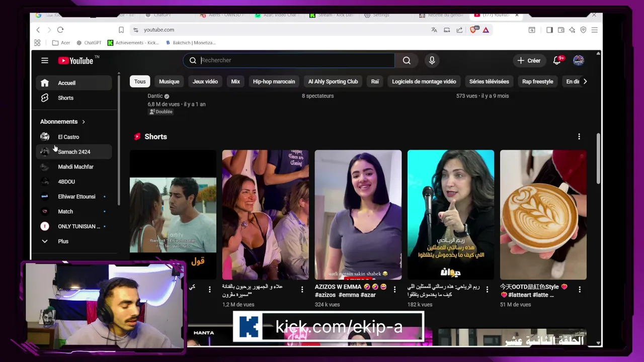The width and height of the screenshot is (644, 362).
Task: Select the Mix filter chip
Action: coord(235,81)
